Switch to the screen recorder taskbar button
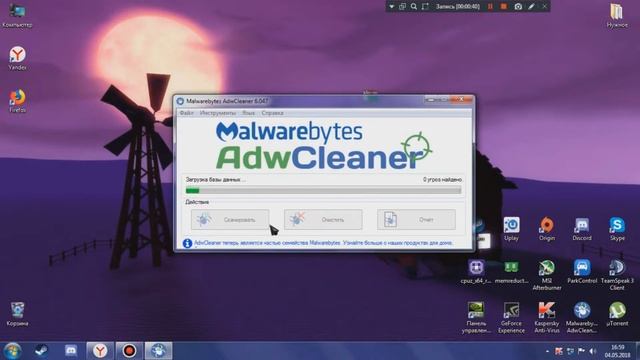This screenshot has width=640, height=360. [x=129, y=351]
